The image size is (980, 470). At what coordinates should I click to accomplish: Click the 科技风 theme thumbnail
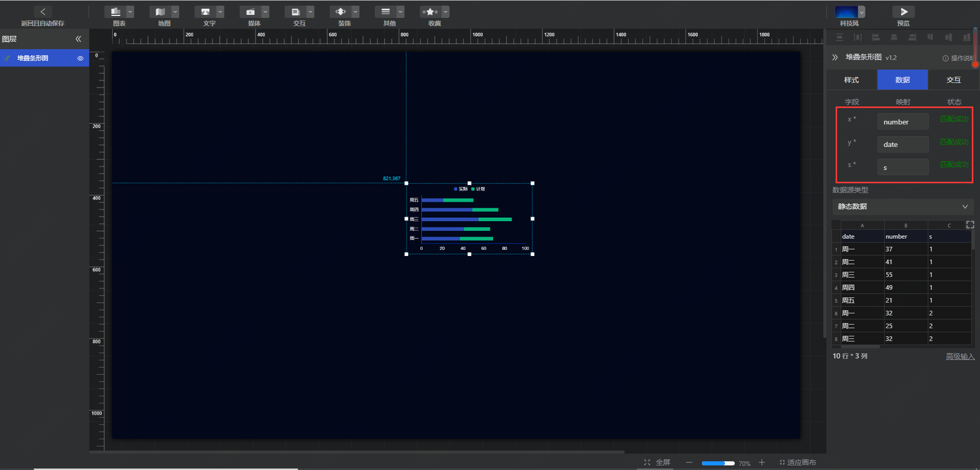click(846, 12)
